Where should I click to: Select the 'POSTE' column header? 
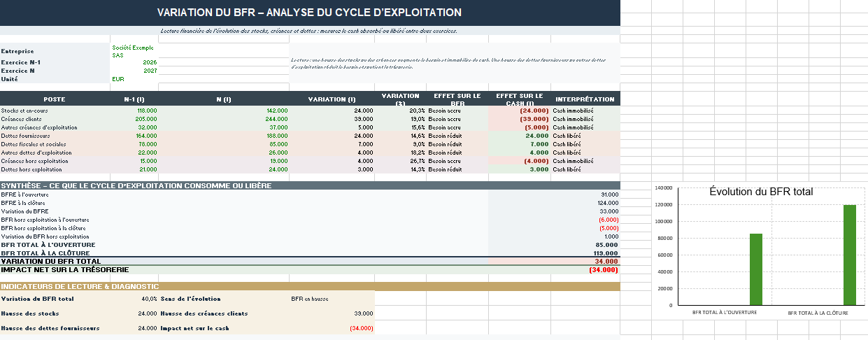tap(55, 99)
